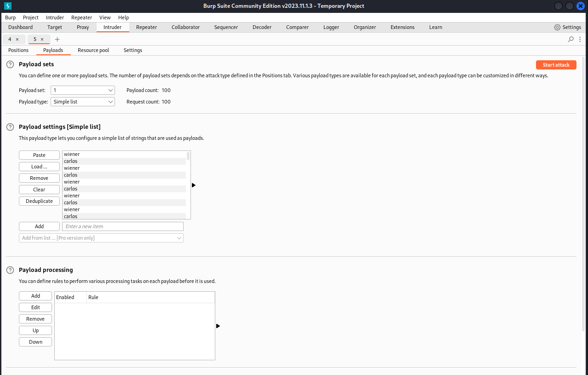Image resolution: width=588 pixels, height=375 pixels.
Task: Click the Clear button
Action: point(39,190)
